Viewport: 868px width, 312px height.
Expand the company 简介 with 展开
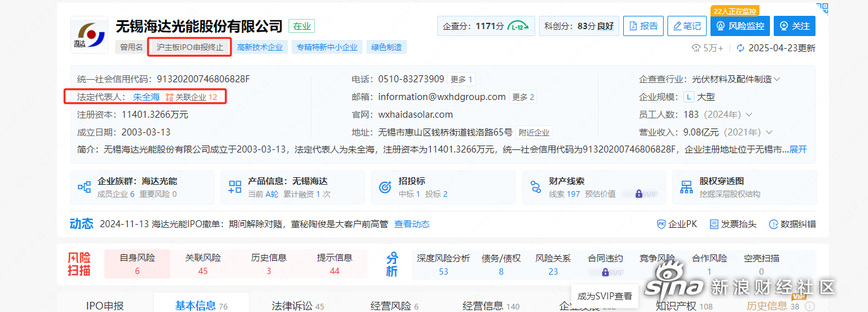(x=798, y=150)
